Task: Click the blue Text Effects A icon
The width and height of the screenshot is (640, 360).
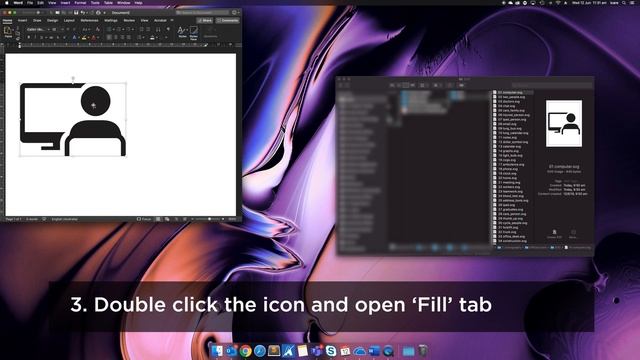Action: (75, 37)
